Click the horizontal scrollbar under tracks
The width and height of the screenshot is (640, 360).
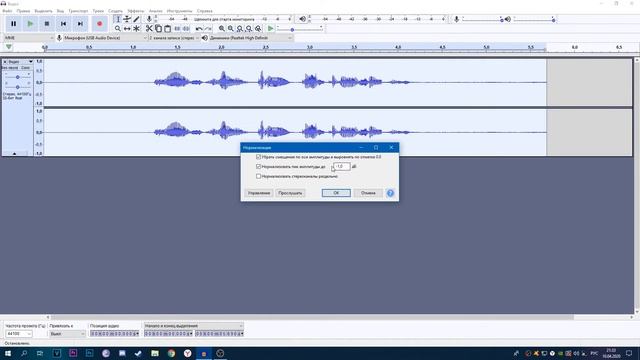pyautogui.click(x=312, y=317)
